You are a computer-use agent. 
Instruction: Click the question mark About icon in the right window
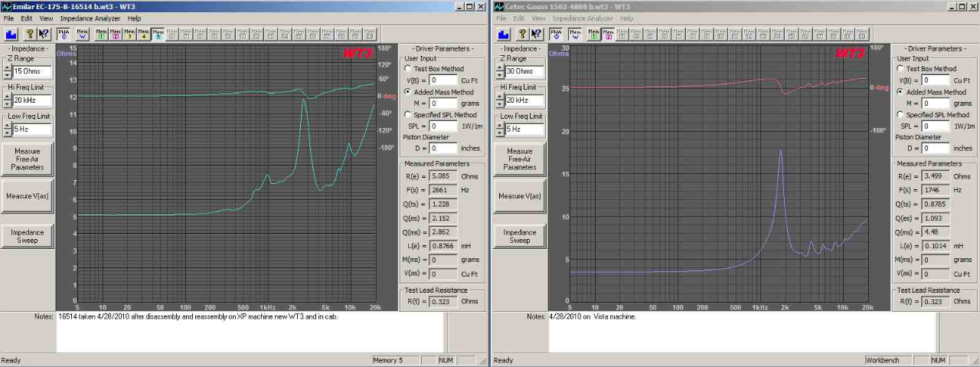pyautogui.click(x=522, y=34)
